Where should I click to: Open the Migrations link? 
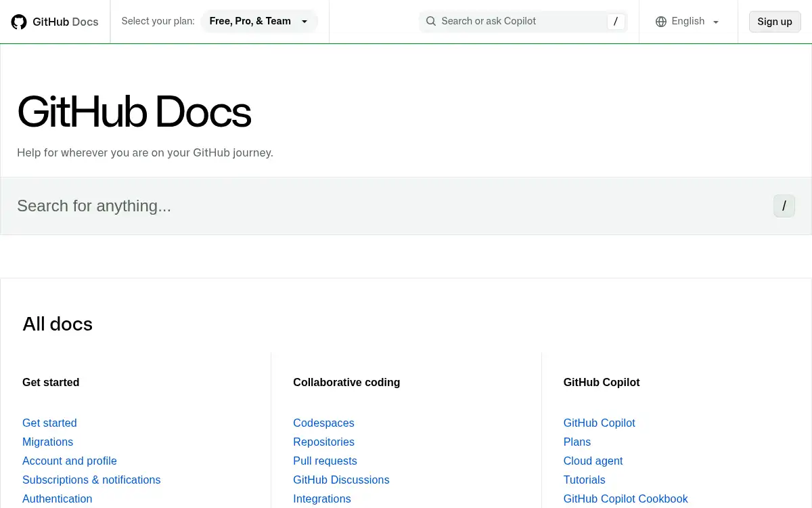click(x=47, y=442)
